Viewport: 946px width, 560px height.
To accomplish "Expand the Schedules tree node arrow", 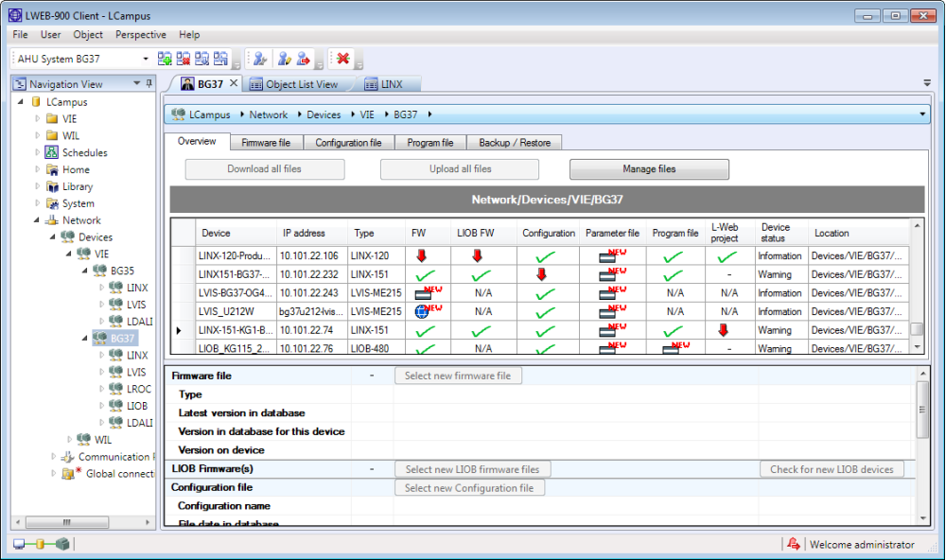I will tap(38, 152).
